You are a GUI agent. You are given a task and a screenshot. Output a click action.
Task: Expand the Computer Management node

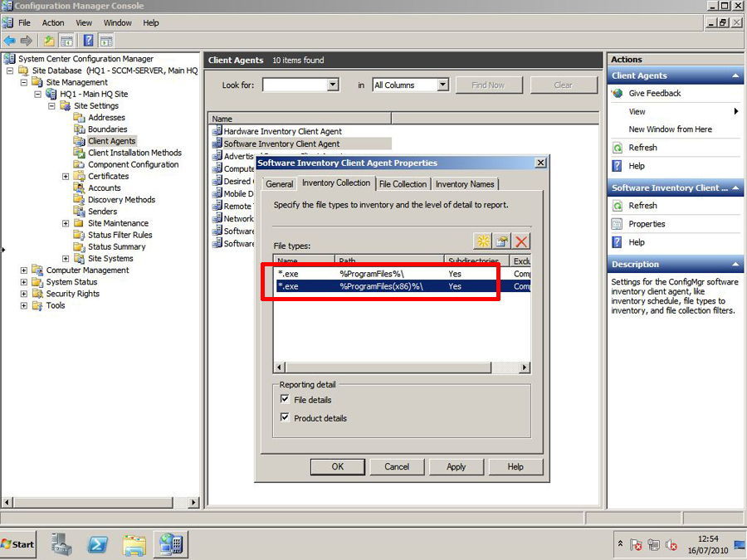[24, 270]
